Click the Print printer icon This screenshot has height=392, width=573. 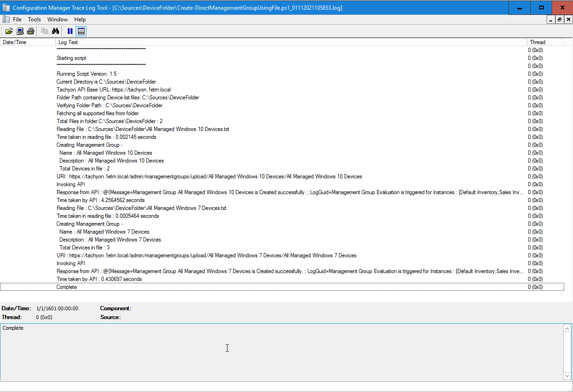coord(31,31)
